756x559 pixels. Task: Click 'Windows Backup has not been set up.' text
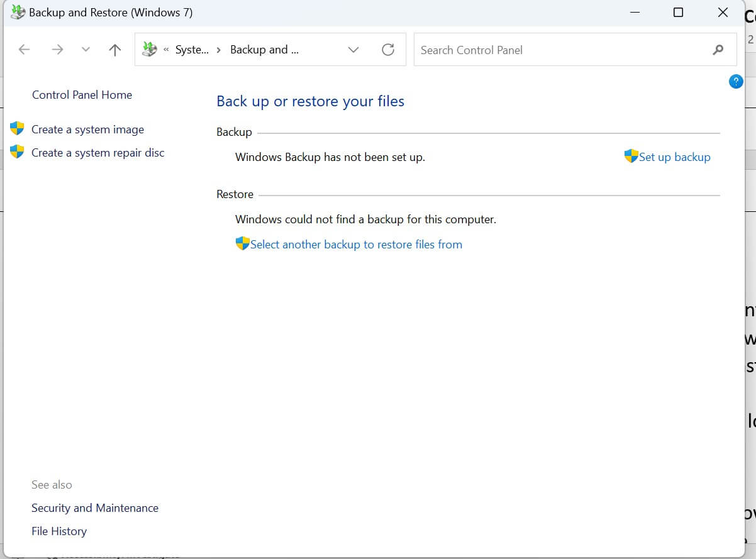pyautogui.click(x=330, y=157)
